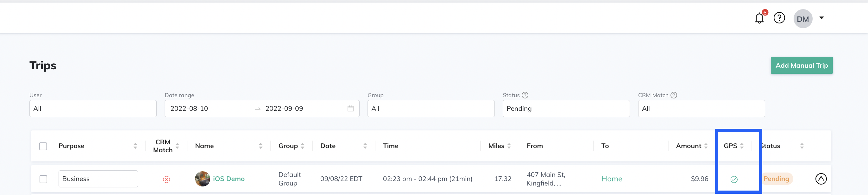This screenshot has height=195, width=868.
Task: Open the Status filter dropdown
Action: coord(566,109)
